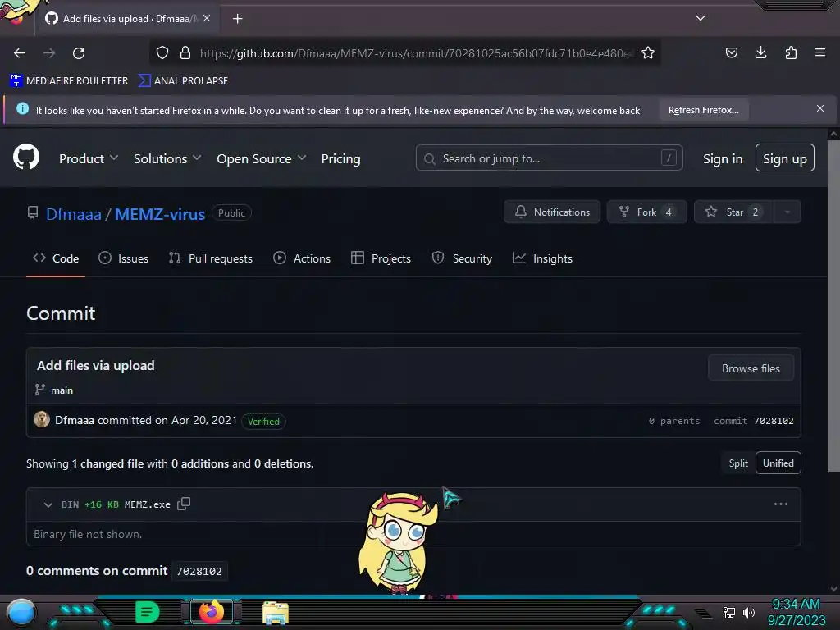
Task: Open a new tab with the plus icon
Action: 237,19
